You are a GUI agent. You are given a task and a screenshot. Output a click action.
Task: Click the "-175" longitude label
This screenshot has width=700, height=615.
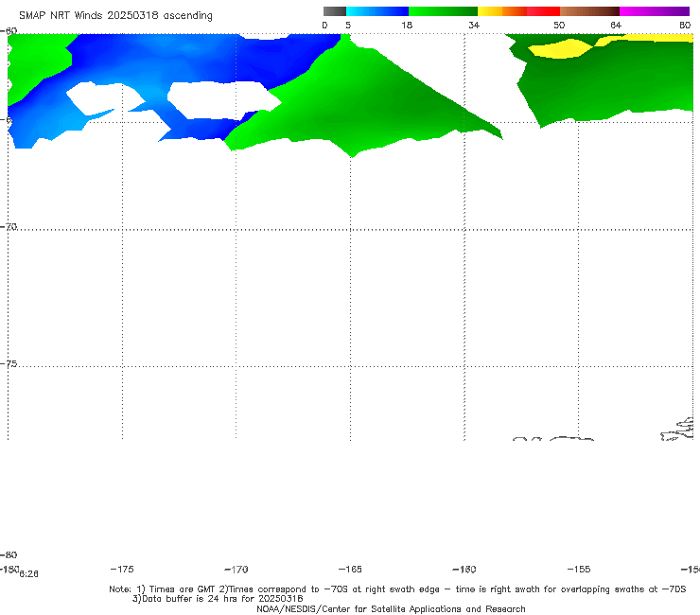[x=121, y=570]
